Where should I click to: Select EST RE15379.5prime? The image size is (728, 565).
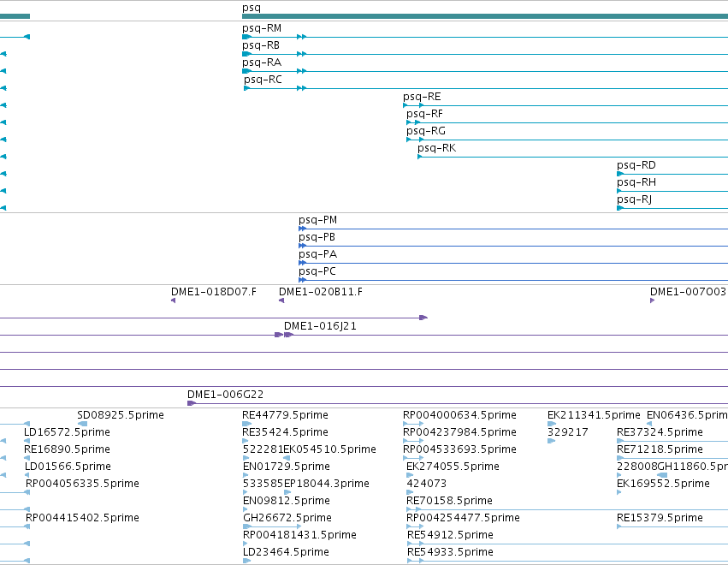click(660, 518)
